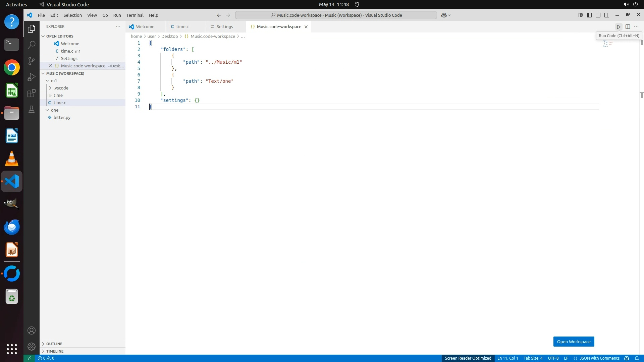The width and height of the screenshot is (644, 362).
Task: Open the Source Control view
Action: 32,61
